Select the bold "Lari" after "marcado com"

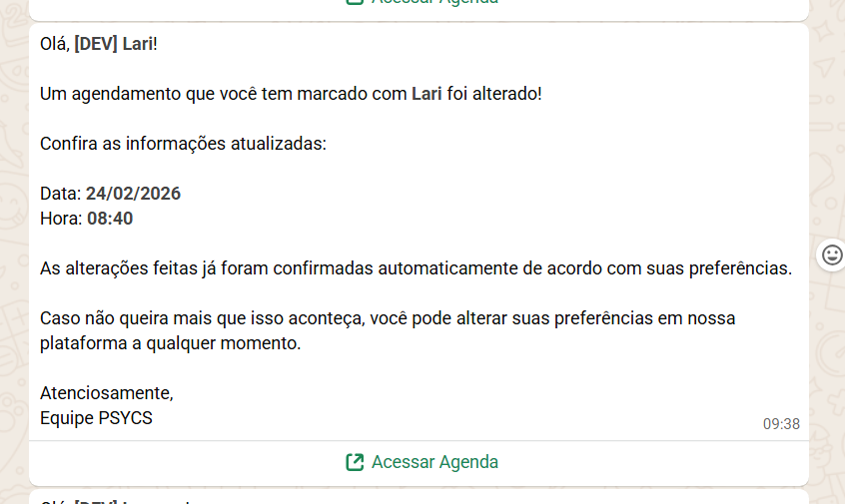(x=426, y=94)
